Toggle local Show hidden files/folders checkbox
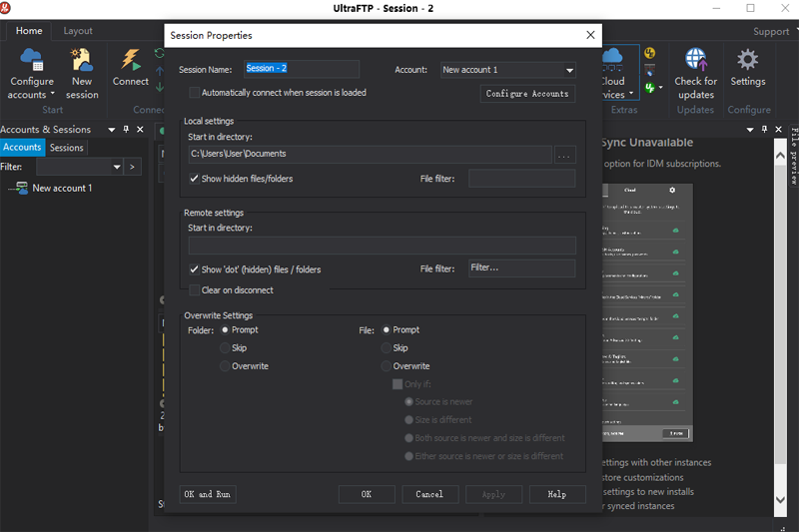 point(194,179)
